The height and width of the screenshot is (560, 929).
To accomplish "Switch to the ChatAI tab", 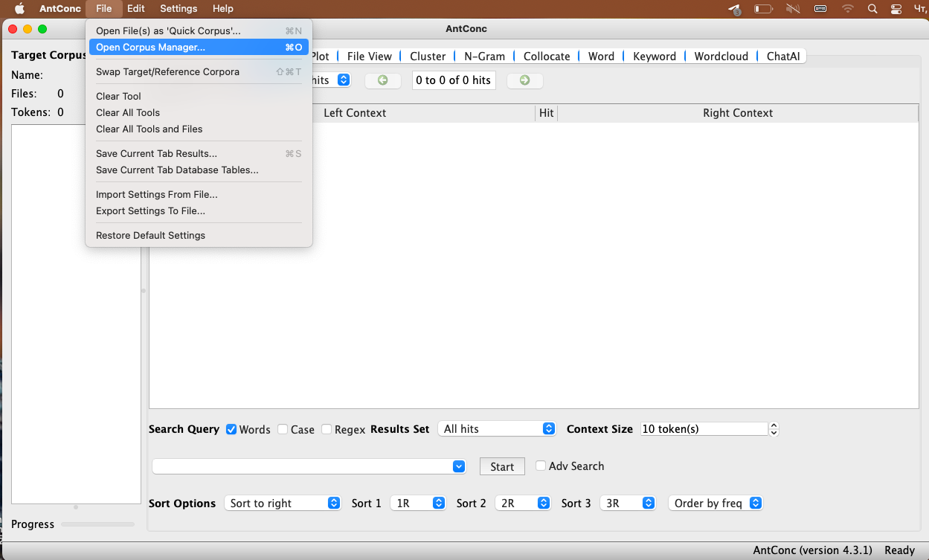I will 782,56.
